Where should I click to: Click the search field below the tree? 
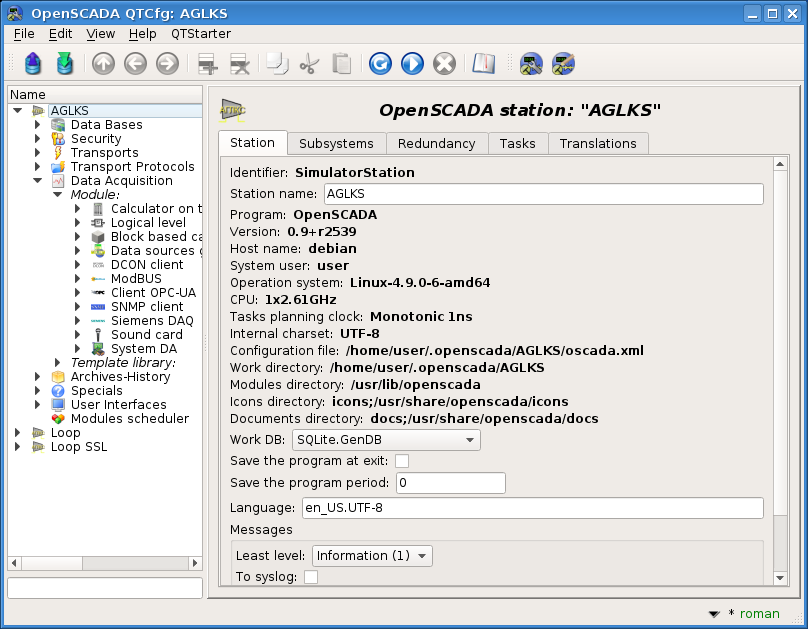[105, 588]
